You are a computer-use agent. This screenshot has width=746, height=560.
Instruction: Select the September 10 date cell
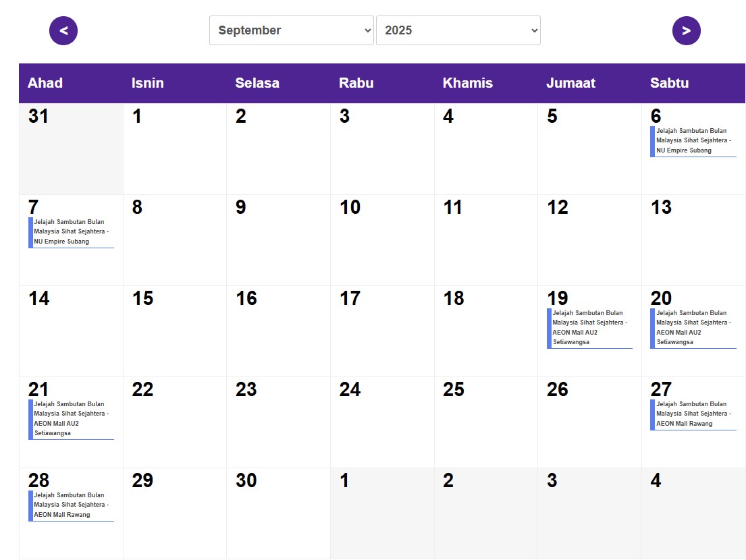[381, 240]
